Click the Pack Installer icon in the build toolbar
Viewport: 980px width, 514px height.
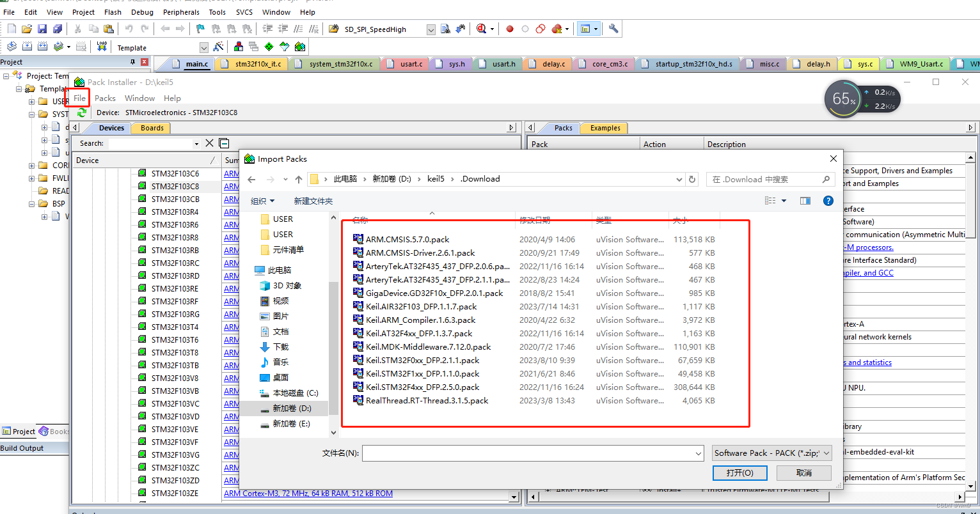click(300, 47)
